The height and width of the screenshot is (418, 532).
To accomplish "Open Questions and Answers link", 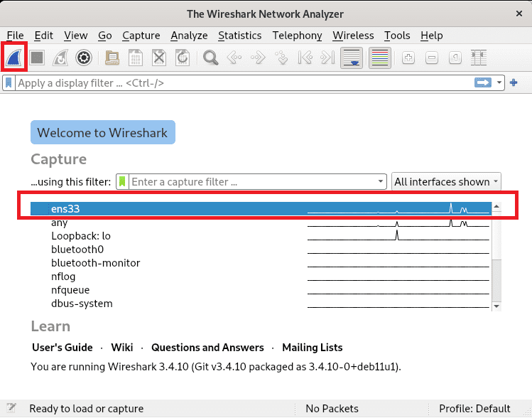I will tap(207, 348).
